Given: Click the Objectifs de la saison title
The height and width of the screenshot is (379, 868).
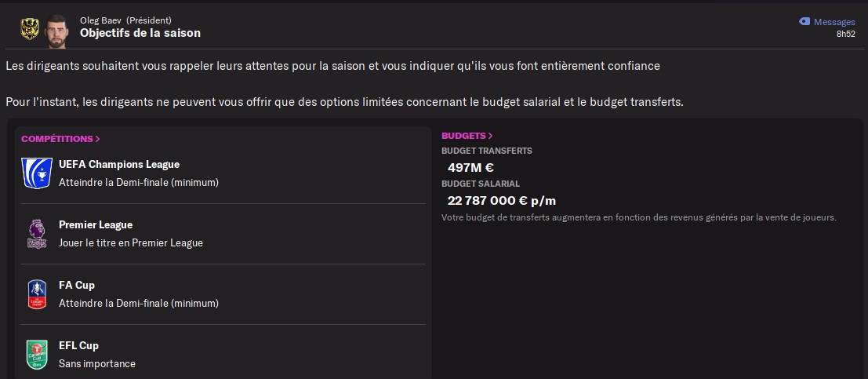Looking at the screenshot, I should point(140,33).
